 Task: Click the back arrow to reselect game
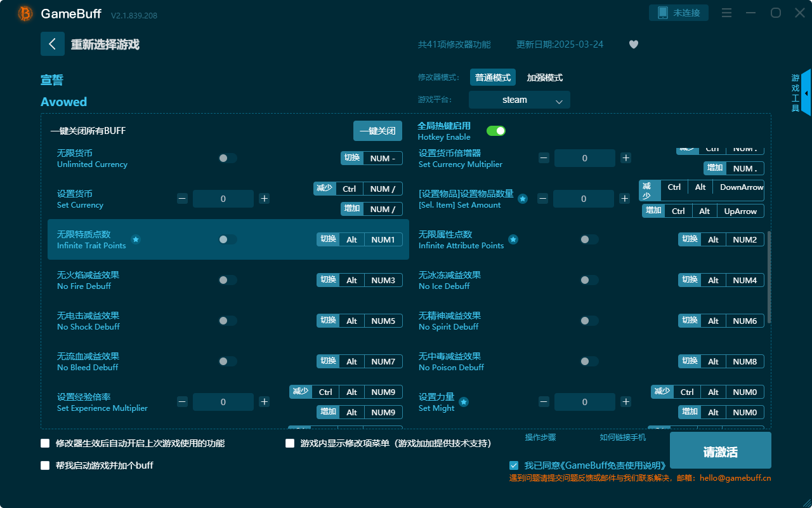[53, 43]
